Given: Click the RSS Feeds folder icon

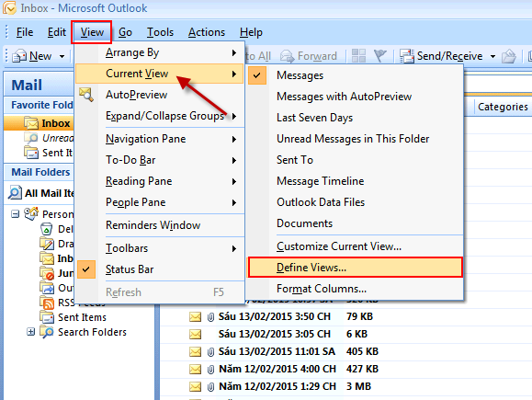Looking at the screenshot, I should coord(47,303).
